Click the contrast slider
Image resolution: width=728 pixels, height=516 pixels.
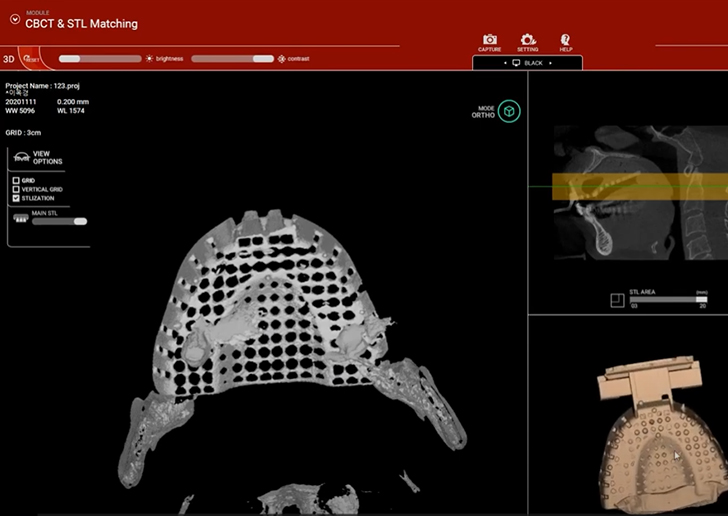[x=232, y=58]
